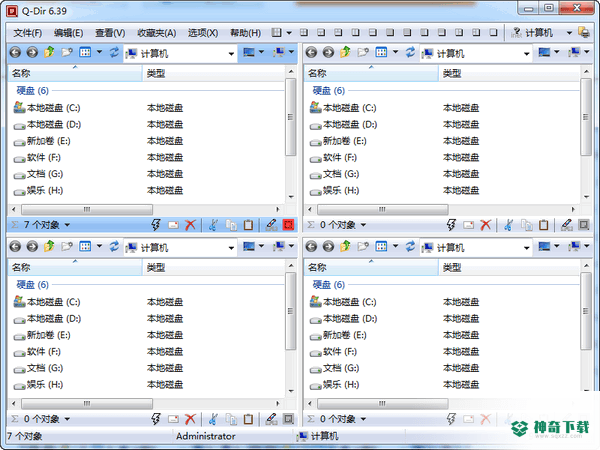Viewport: 600px width, 450px height.
Task: Toggle selection marker in top-right pane
Action: click(584, 225)
